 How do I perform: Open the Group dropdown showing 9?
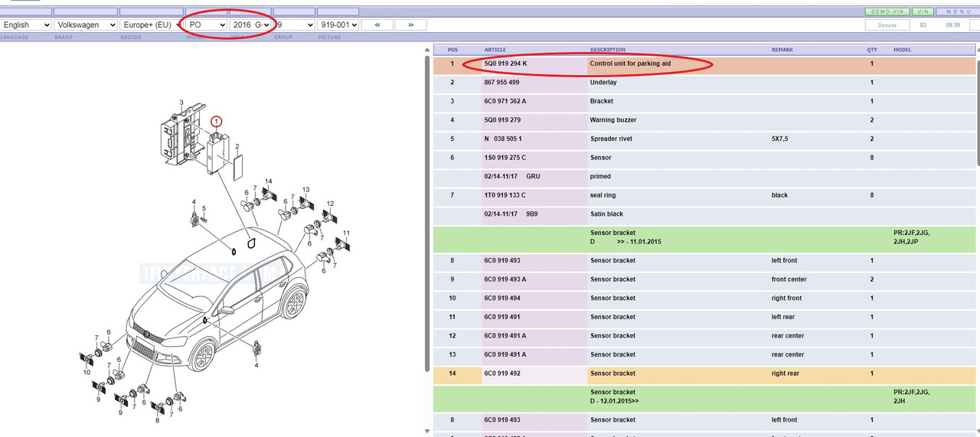pyautogui.click(x=294, y=24)
